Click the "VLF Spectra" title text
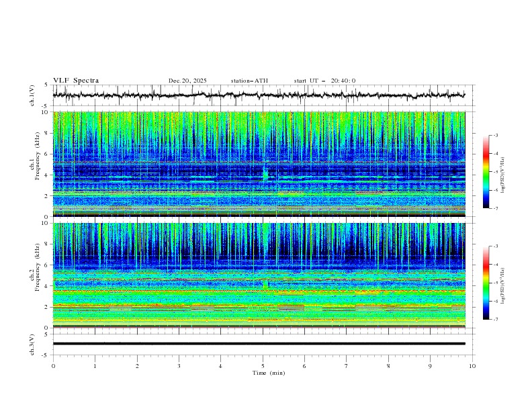 76,81
